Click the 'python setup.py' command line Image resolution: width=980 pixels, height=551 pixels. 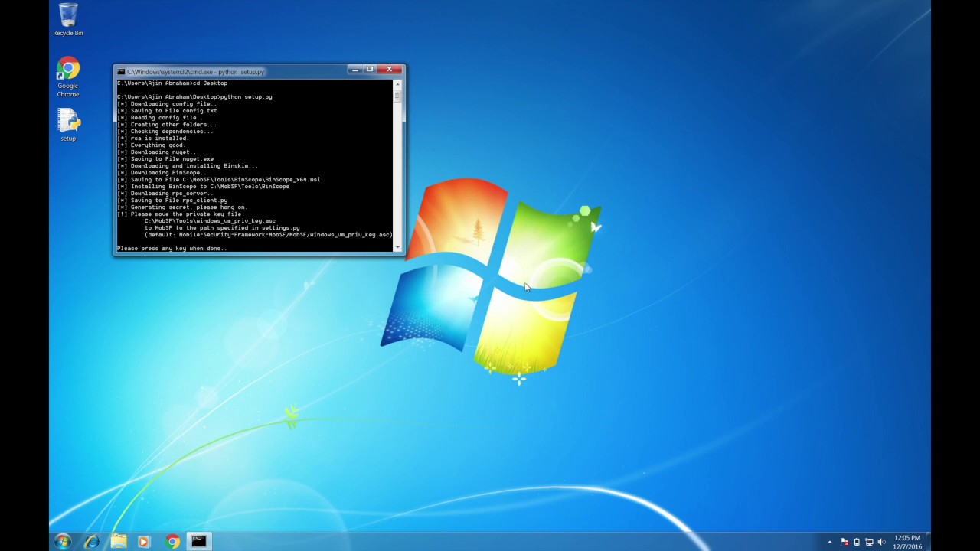click(x=194, y=97)
